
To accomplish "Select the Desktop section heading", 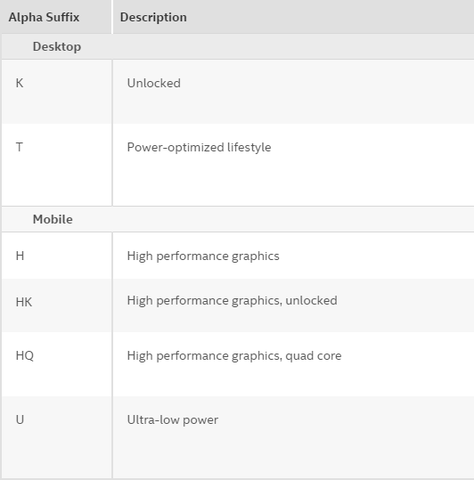I will pyautogui.click(x=57, y=47).
